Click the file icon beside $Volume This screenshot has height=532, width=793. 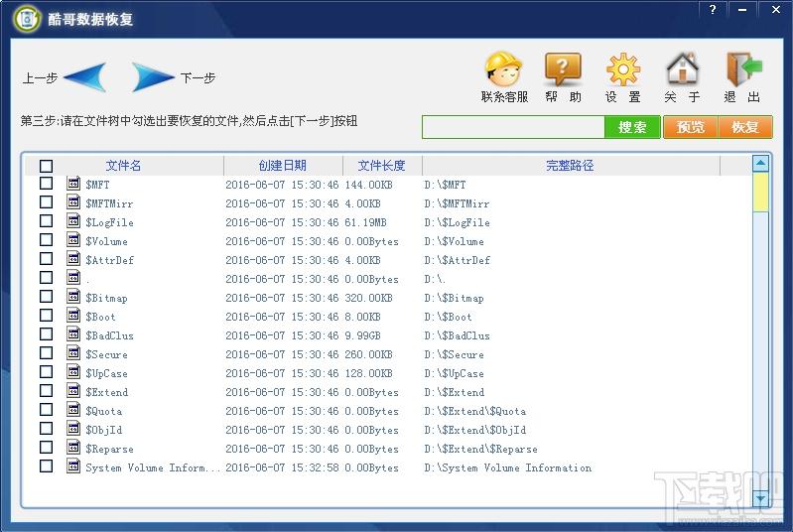[x=73, y=240]
